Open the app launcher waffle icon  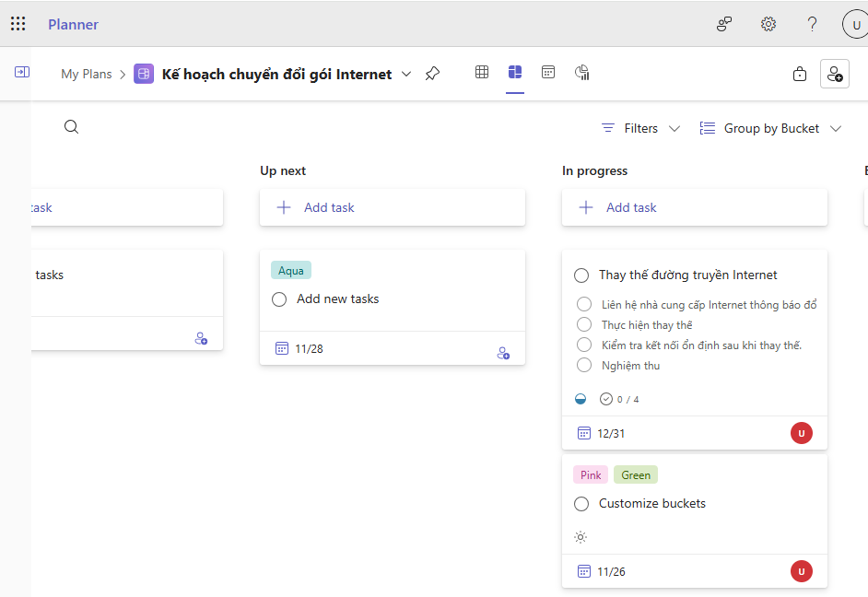click(18, 24)
